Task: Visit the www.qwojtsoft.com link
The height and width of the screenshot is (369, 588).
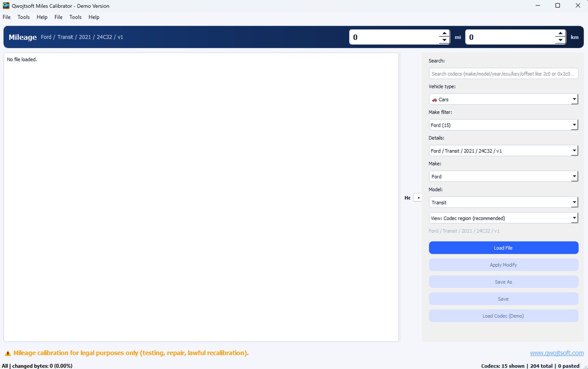Action: (x=556, y=353)
